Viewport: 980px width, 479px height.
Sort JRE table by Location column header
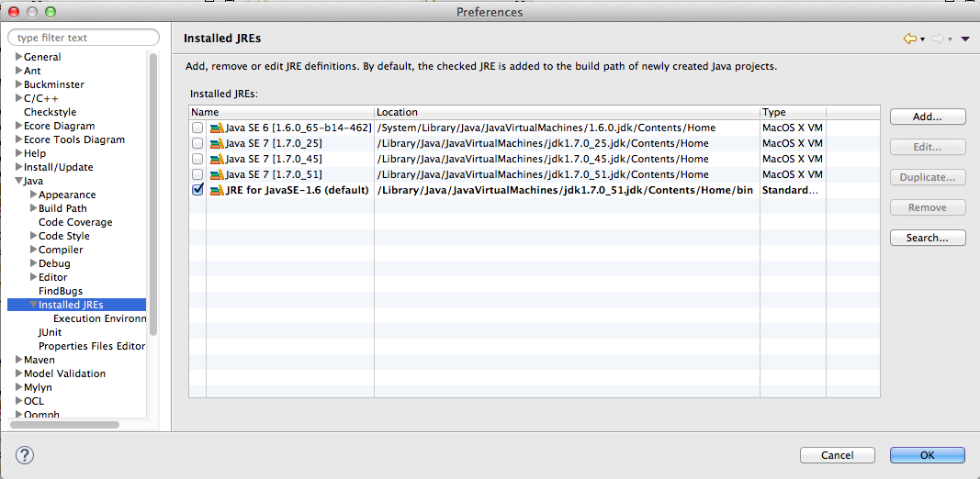tap(567, 113)
